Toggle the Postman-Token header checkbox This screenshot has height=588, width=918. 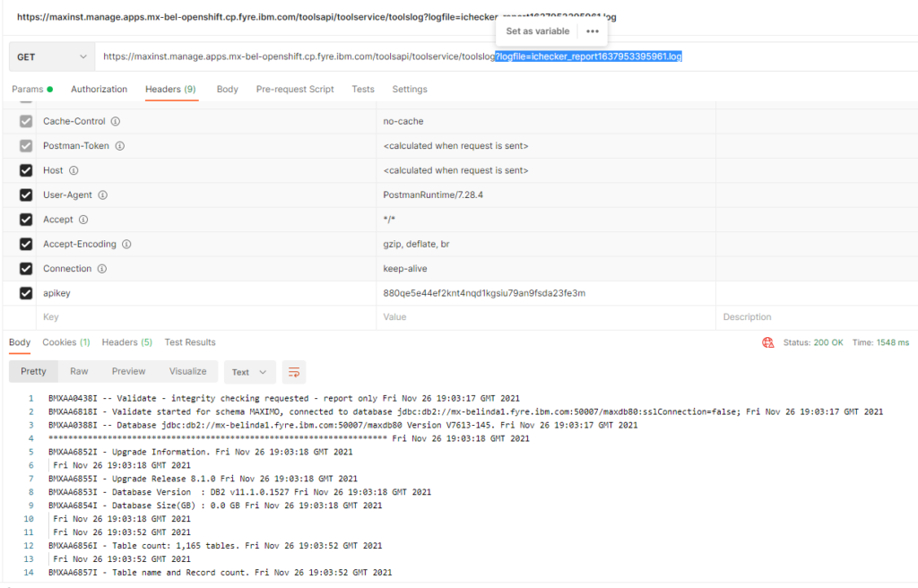[x=26, y=146]
